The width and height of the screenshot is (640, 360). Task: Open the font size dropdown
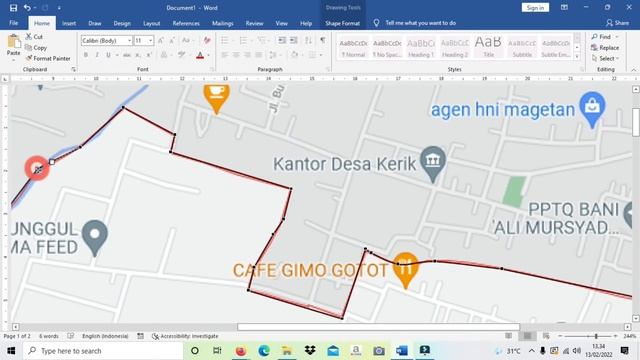coord(151,40)
